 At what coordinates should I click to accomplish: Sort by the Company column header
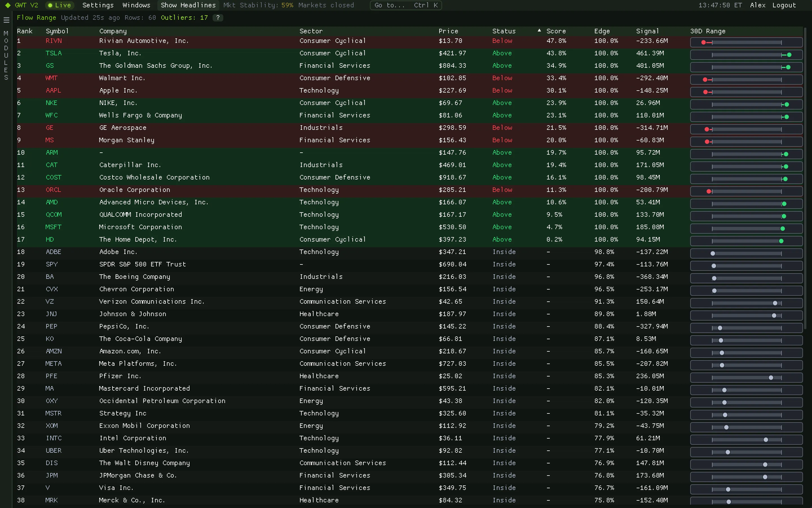point(113,31)
